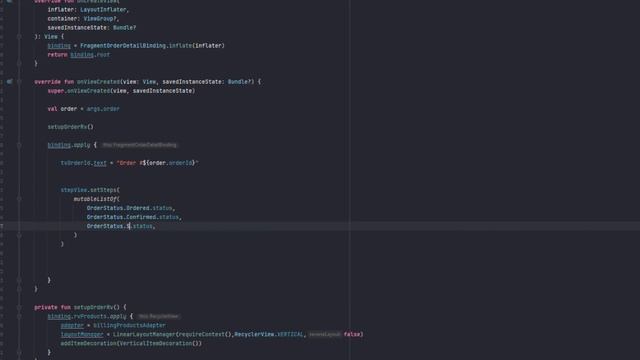640x360 pixels.
Task: Place cursor on 'setupOrderRv()' call
Action: (x=70, y=127)
